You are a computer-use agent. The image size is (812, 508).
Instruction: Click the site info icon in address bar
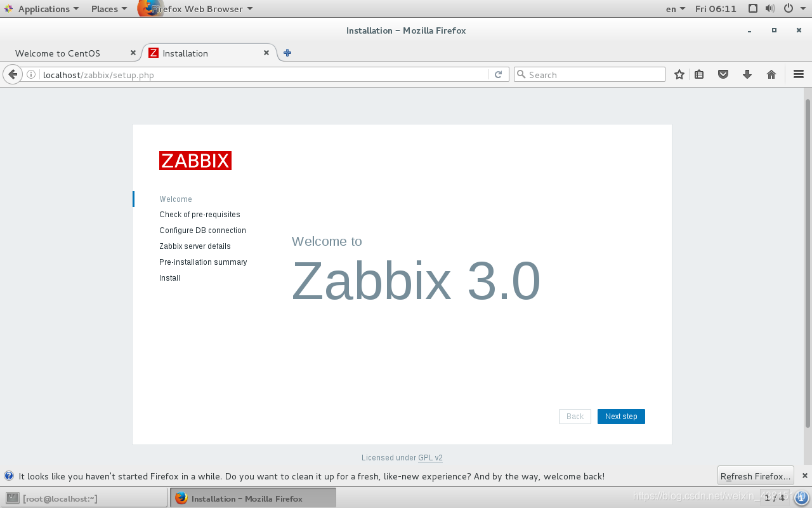31,74
